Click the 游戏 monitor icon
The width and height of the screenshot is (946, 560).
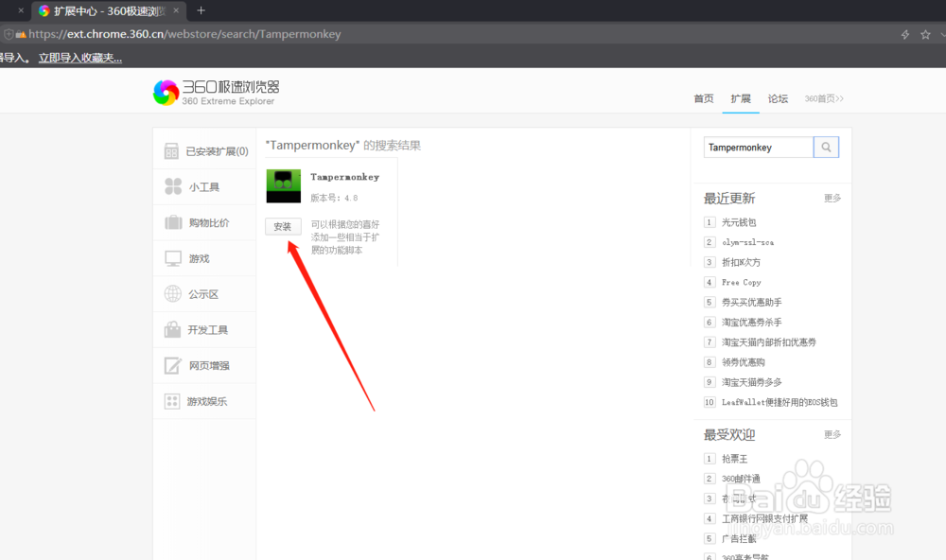point(173,258)
